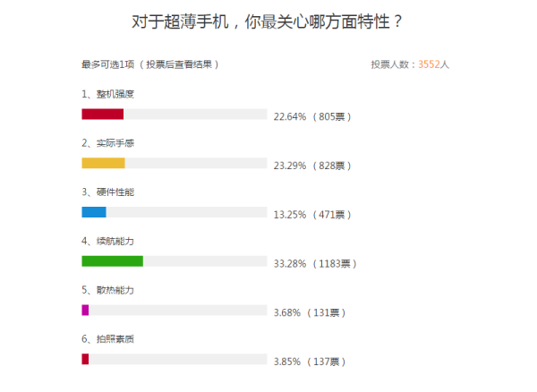The width and height of the screenshot is (537, 392).
Task: Click the dark red 拍照素质 bar
Action: click(85, 359)
